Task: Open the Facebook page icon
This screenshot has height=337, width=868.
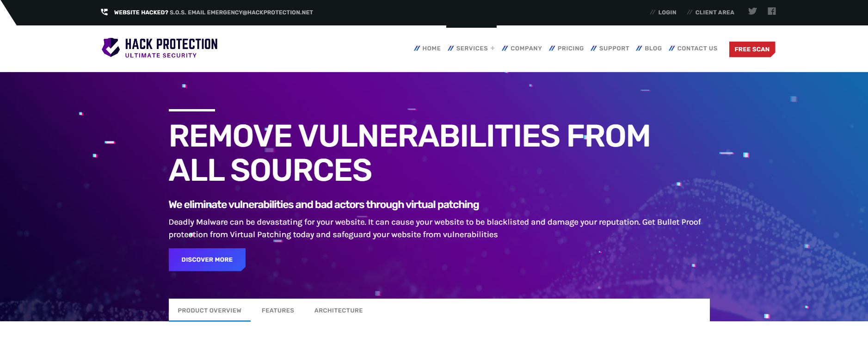Action: 771,12
